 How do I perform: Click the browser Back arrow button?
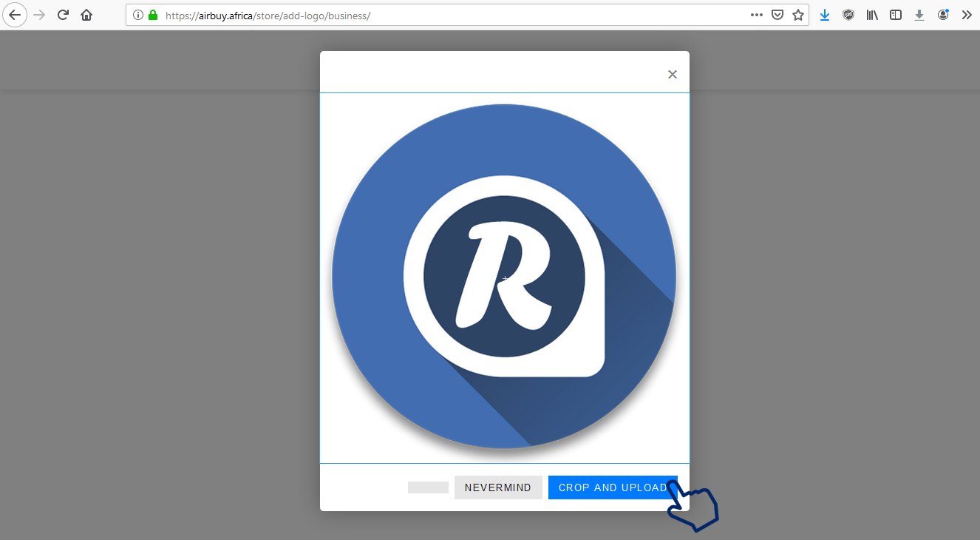(x=15, y=15)
